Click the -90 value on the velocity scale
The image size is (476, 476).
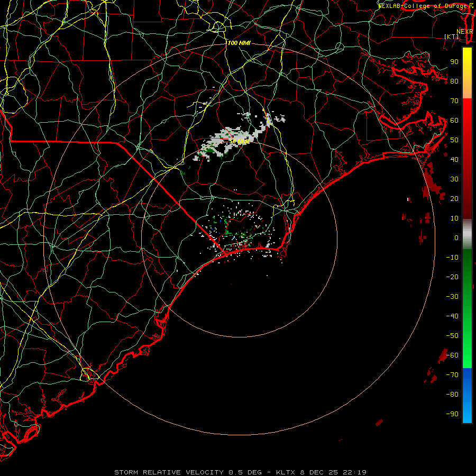click(x=452, y=414)
